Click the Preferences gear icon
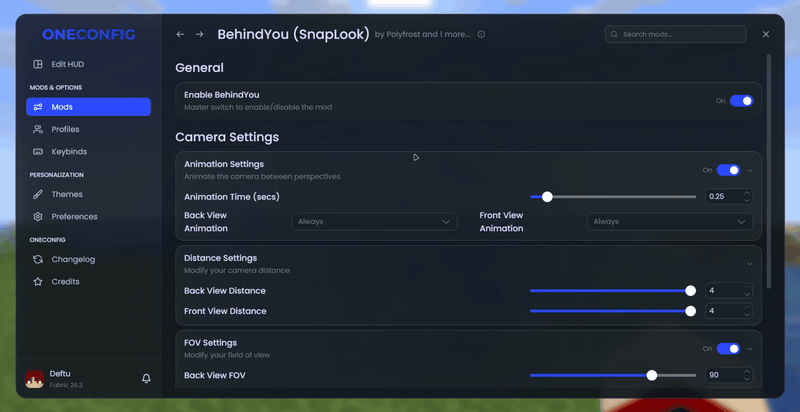The height and width of the screenshot is (412, 800). [38, 217]
